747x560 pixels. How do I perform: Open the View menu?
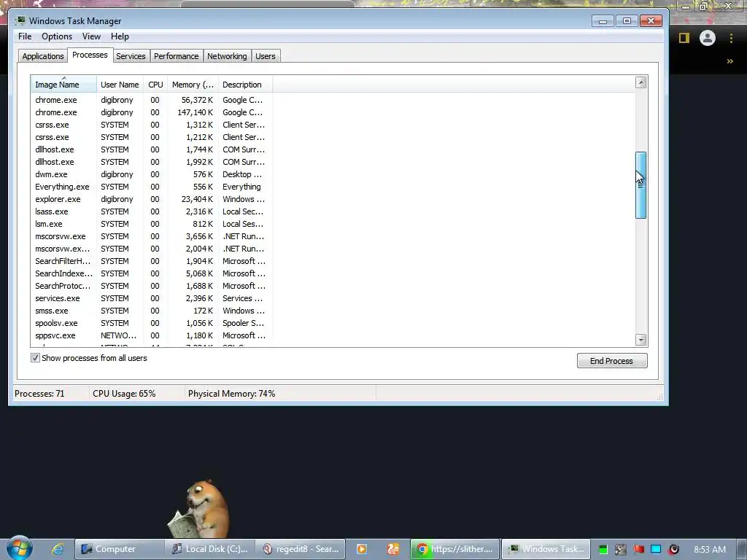click(91, 36)
